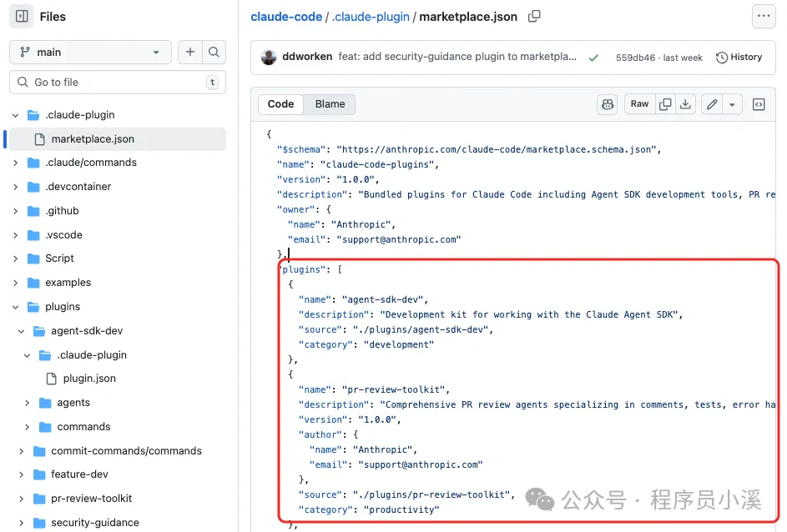This screenshot has width=787, height=532.
Task: Click the .github folder icon
Action: tap(33, 211)
